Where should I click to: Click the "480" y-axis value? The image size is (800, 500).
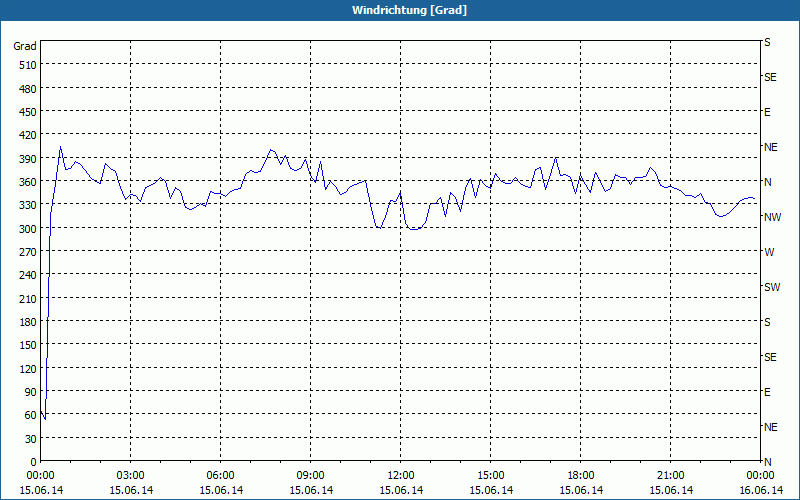click(28, 89)
